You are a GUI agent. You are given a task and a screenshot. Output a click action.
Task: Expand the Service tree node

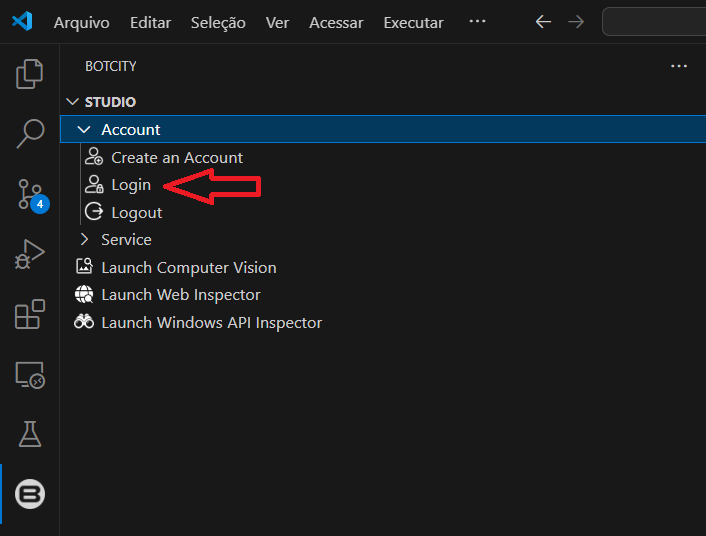84,240
